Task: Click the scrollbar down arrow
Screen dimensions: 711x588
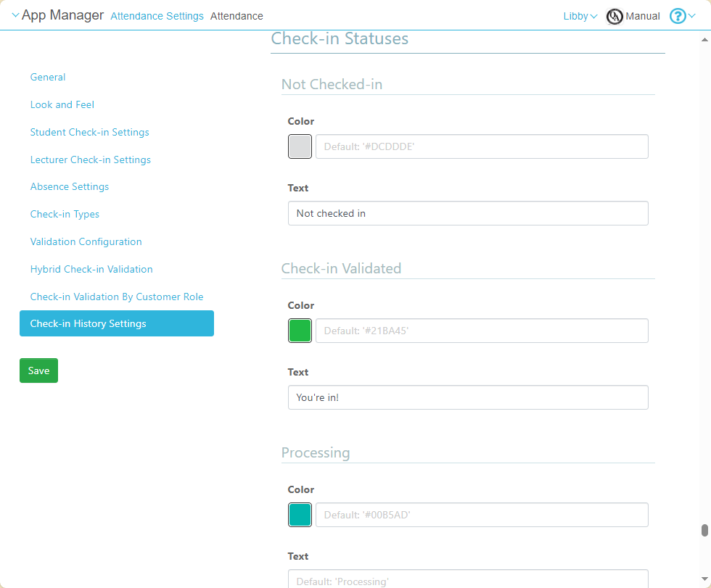Action: [x=704, y=579]
